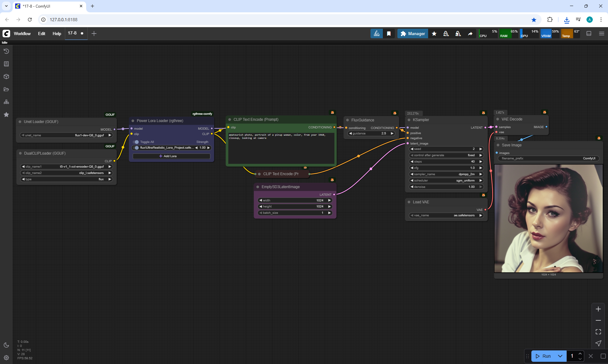
Task: Click the generated portrait image preview
Action: click(548, 218)
